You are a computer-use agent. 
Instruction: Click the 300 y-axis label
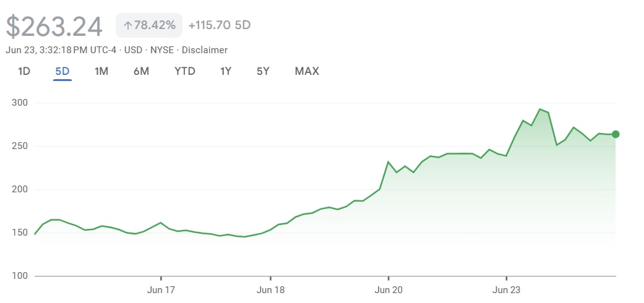[x=20, y=103]
